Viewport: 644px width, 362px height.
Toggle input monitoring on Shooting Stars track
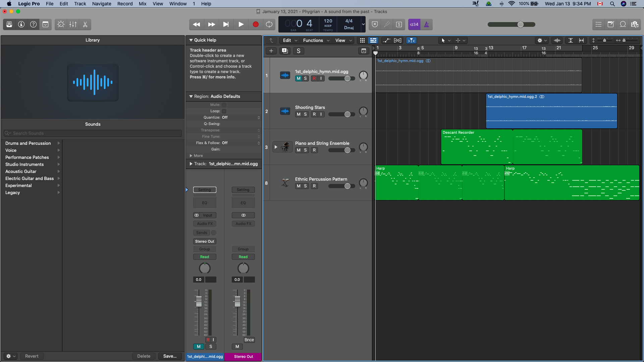point(321,114)
